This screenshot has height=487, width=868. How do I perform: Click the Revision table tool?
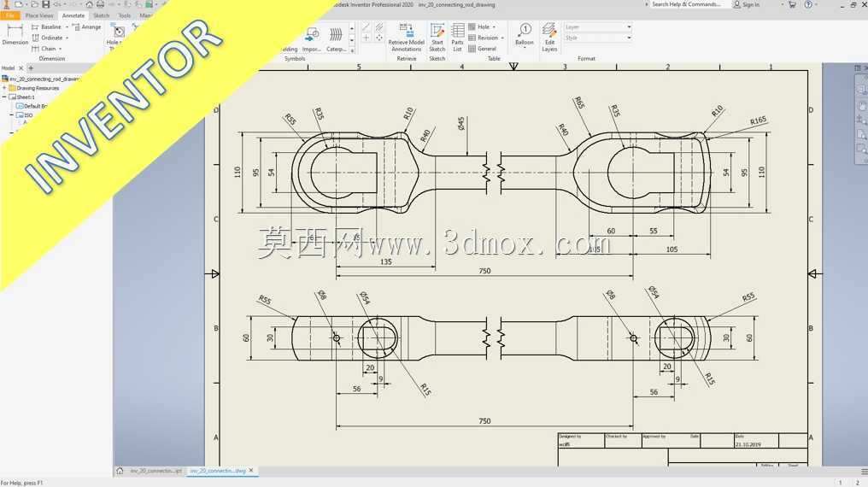pyautogui.click(x=484, y=38)
